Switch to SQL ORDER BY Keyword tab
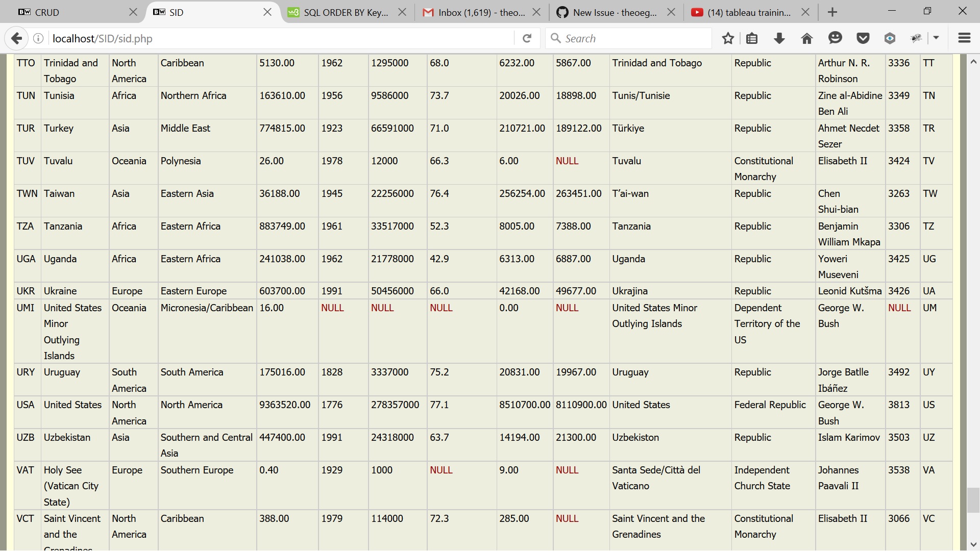Screen dimensions: 980x551 (339, 12)
